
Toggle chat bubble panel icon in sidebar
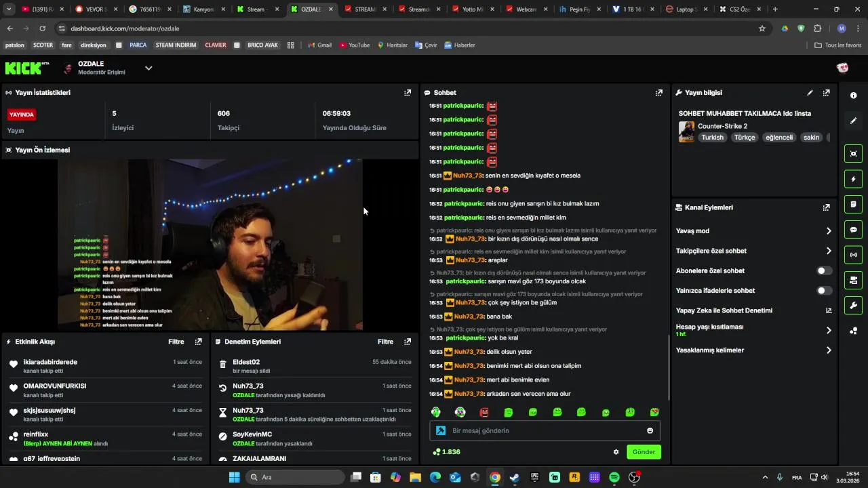pos(854,230)
